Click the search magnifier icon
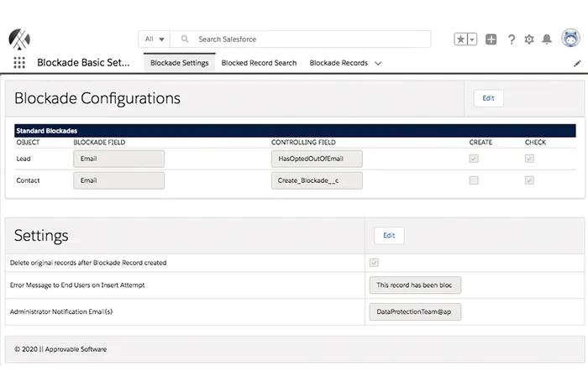The height and width of the screenshot is (392, 588). (x=185, y=39)
